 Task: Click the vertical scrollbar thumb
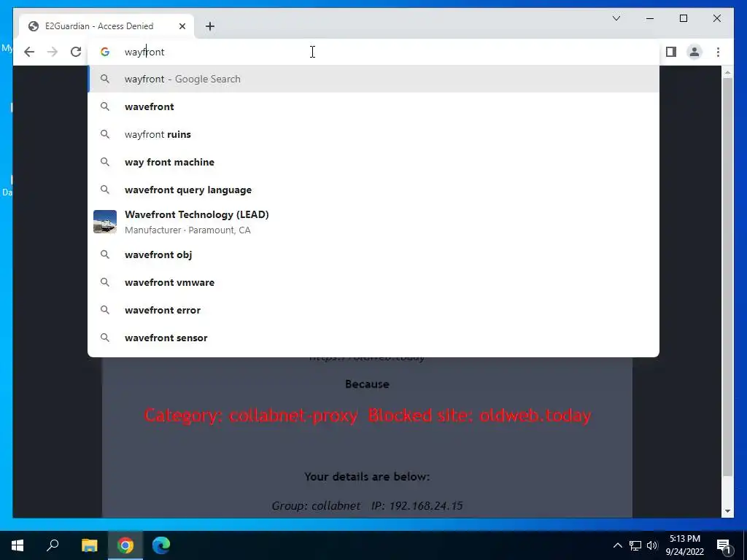727,276
